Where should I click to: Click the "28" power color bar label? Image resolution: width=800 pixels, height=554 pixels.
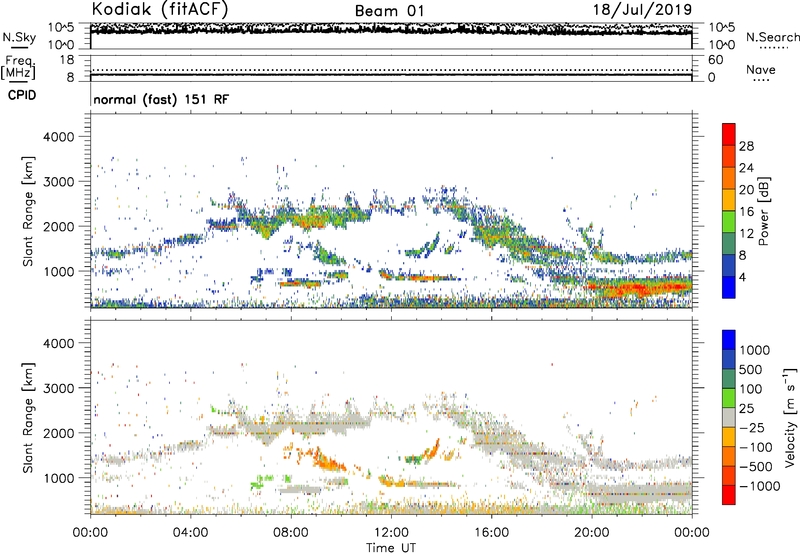point(746,146)
